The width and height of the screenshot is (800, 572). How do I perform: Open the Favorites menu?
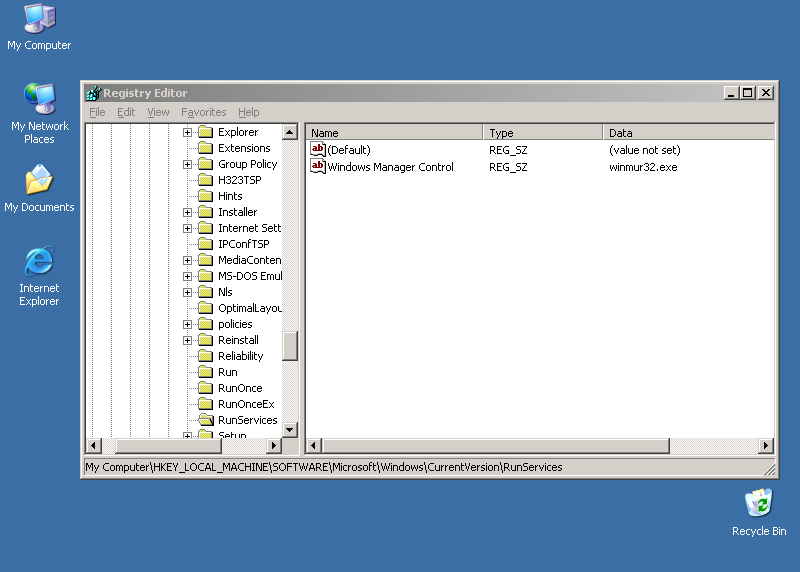click(204, 112)
